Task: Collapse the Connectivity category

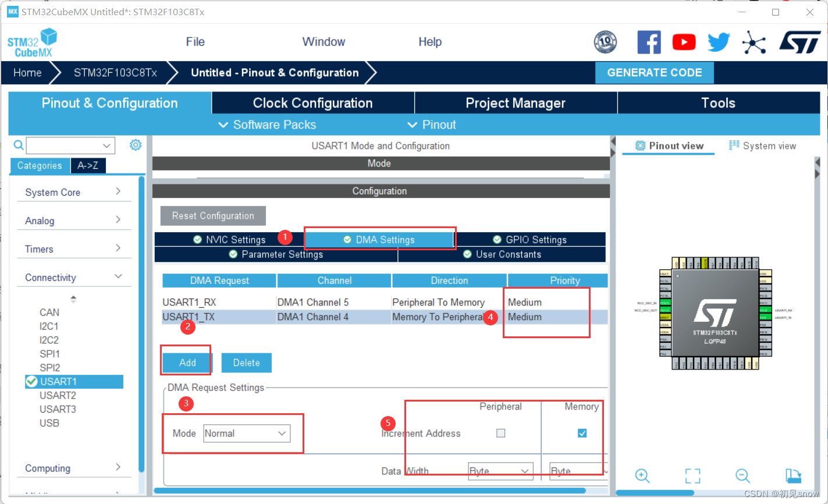Action: [x=74, y=278]
